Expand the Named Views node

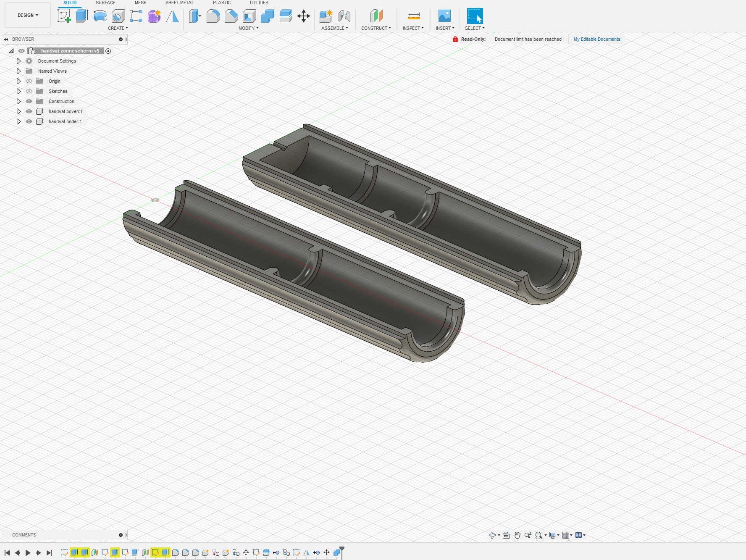click(x=18, y=71)
